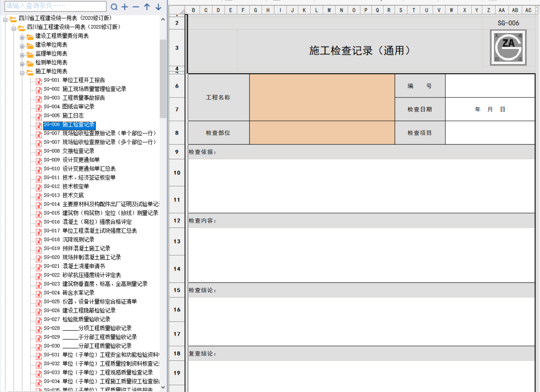This screenshot has height=392, width=540.
Task: Click the file icon of SG-024 砖含水率记录
Action: 39,294
